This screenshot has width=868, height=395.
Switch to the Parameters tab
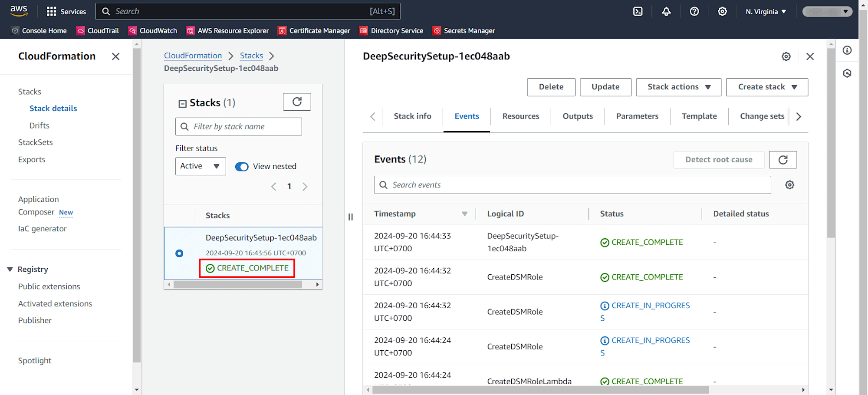click(637, 116)
